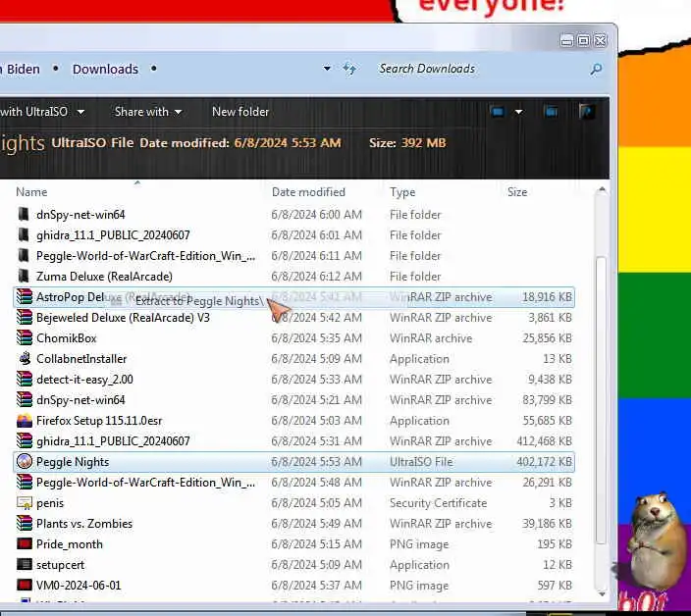Click the Bejeweled Deluxe archive icon
The height and width of the screenshot is (616, 691).
[x=25, y=318]
